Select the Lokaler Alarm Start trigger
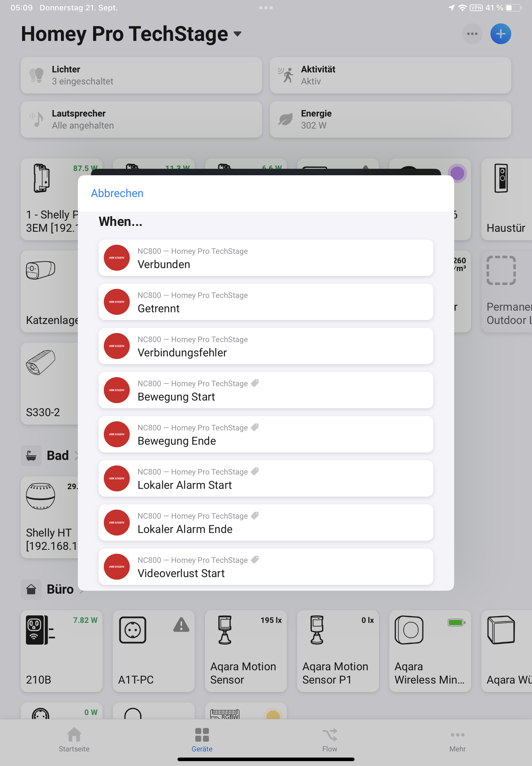 point(266,478)
